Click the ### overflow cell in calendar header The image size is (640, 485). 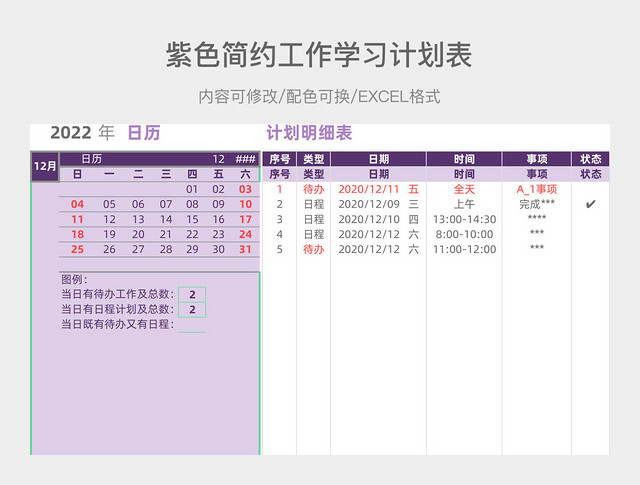tap(245, 159)
